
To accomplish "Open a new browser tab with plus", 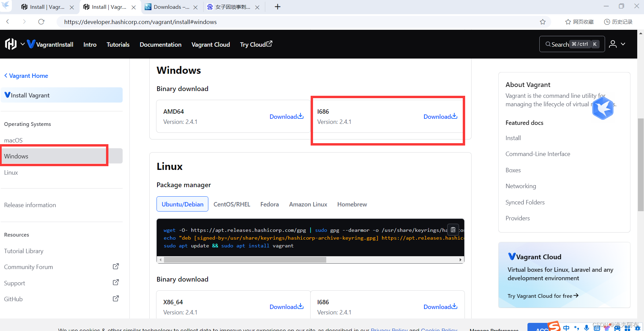I will point(277,7).
